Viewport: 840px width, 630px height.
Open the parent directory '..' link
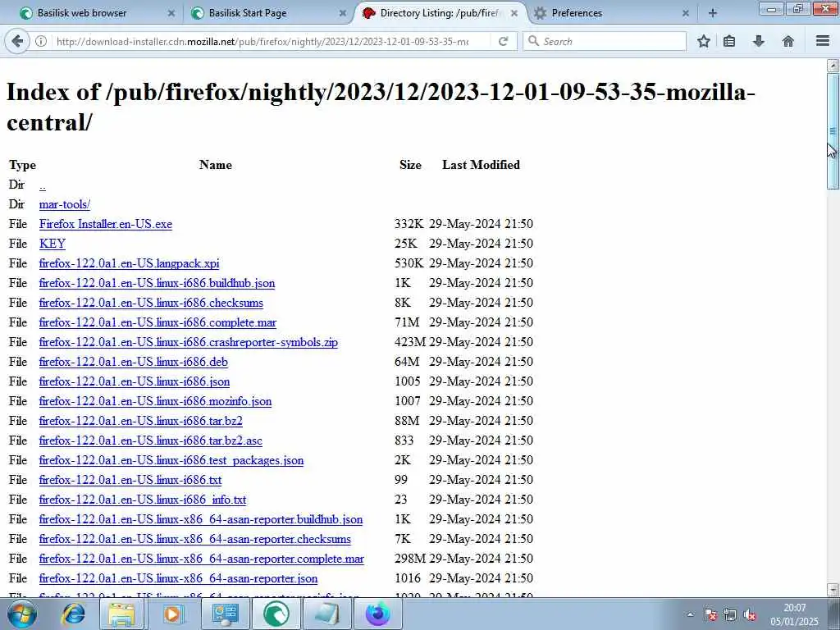coord(43,185)
